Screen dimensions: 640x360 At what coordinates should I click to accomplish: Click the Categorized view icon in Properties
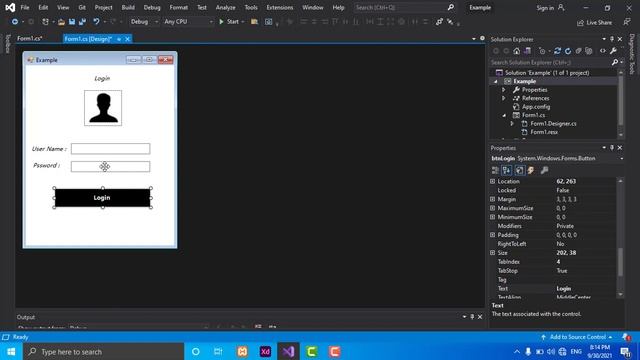point(495,170)
